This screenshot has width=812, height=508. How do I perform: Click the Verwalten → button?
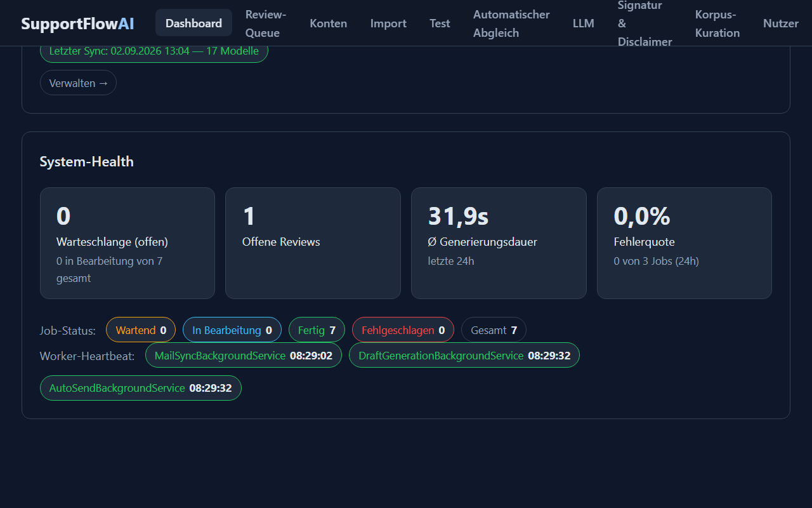coord(78,83)
